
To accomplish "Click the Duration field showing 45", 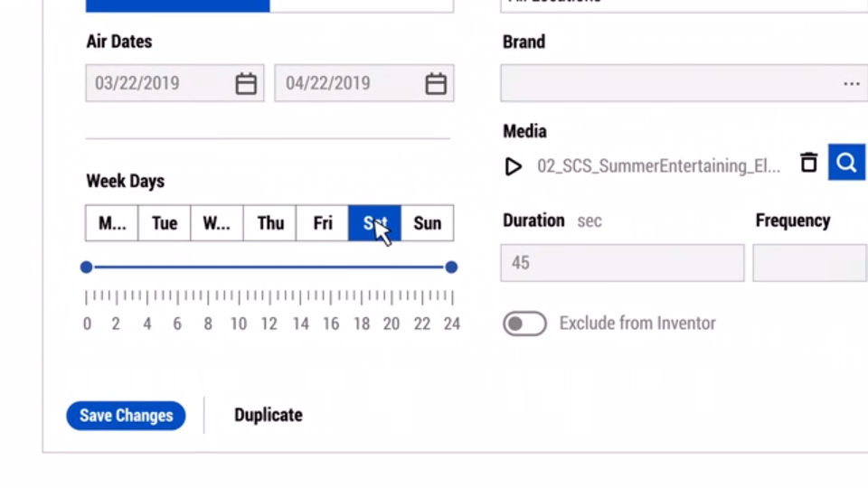I will 622,263.
